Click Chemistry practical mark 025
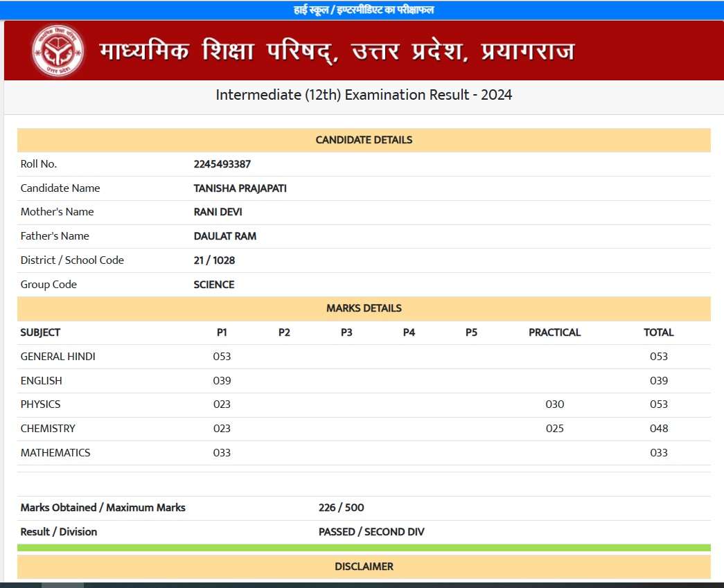The image size is (724, 588). click(x=554, y=429)
